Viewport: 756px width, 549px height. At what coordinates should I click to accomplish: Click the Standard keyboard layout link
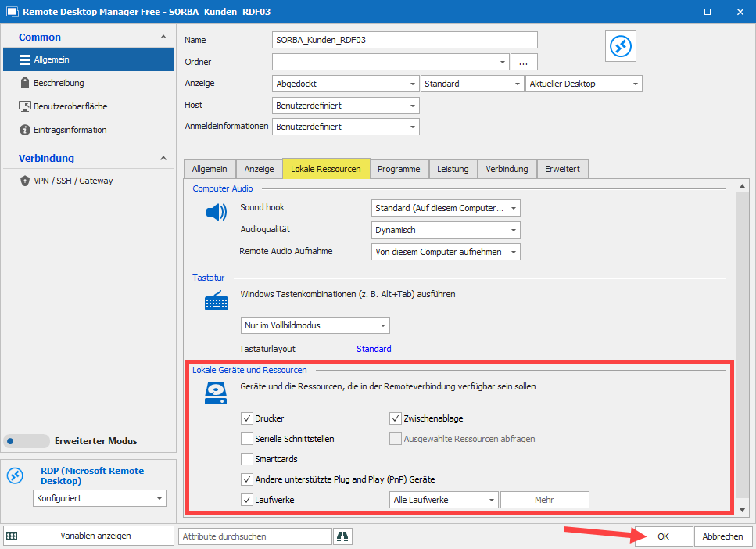[x=374, y=349]
